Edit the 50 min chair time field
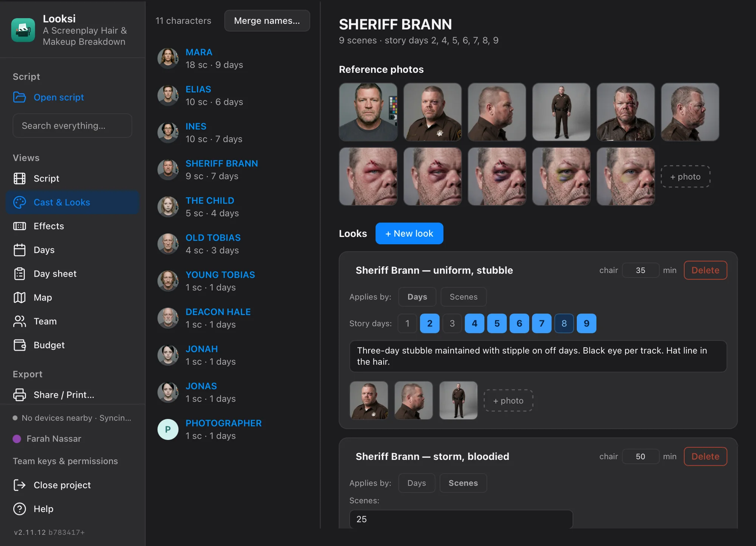Viewport: 756px width, 546px height. pos(640,456)
